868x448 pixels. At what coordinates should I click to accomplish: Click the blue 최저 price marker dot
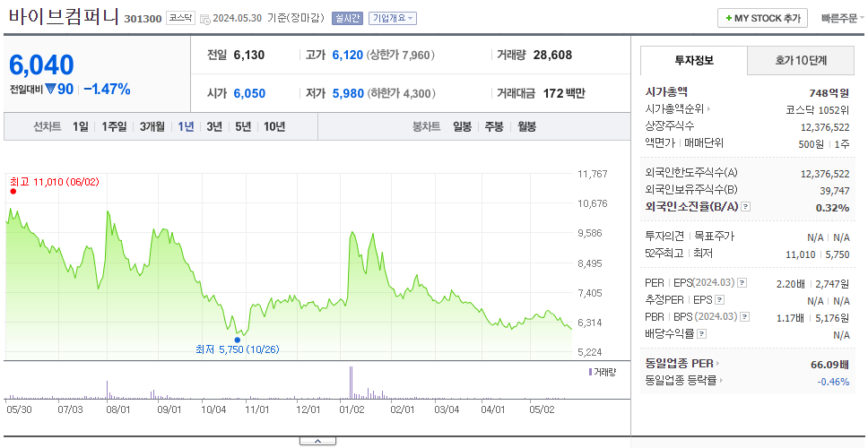(238, 340)
